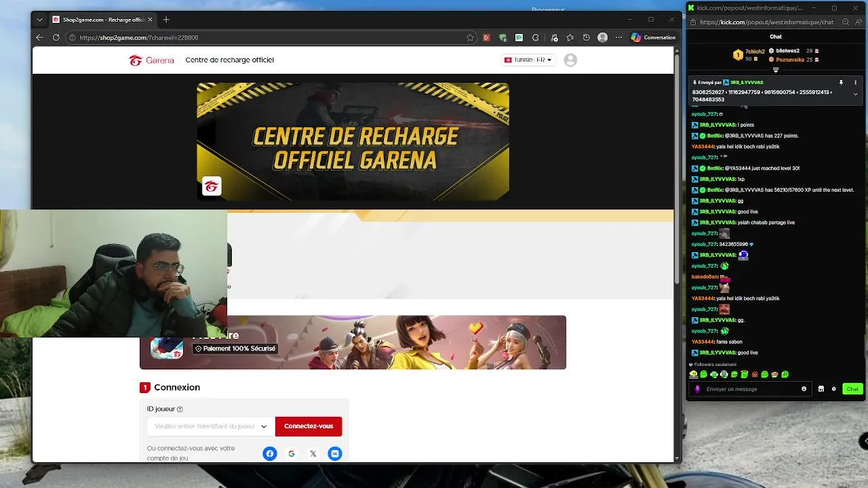The height and width of the screenshot is (488, 868).
Task: Bookmark this page with the star icon
Action: pyautogui.click(x=470, y=37)
